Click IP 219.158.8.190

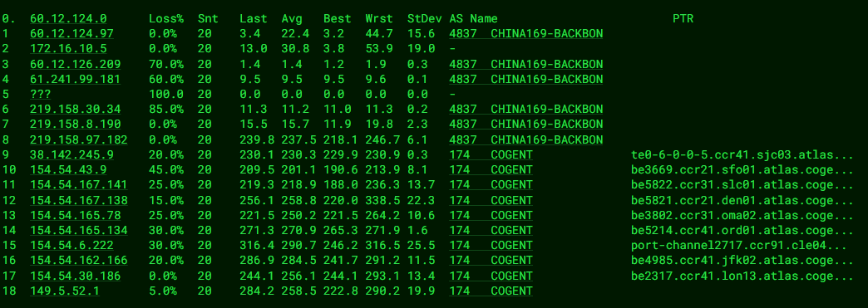coord(76,125)
